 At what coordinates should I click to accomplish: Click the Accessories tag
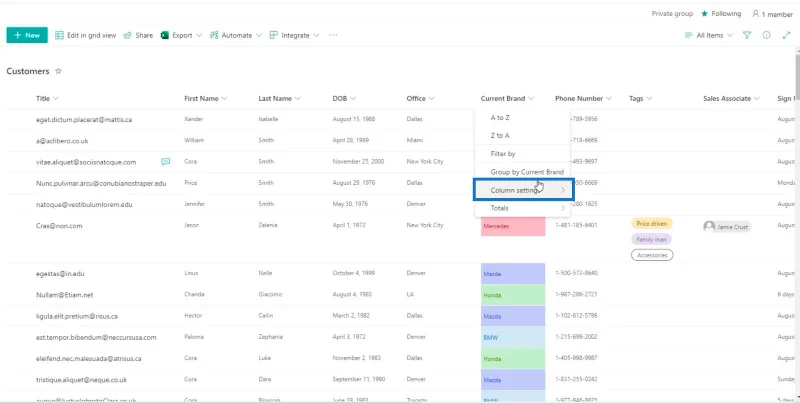point(652,255)
